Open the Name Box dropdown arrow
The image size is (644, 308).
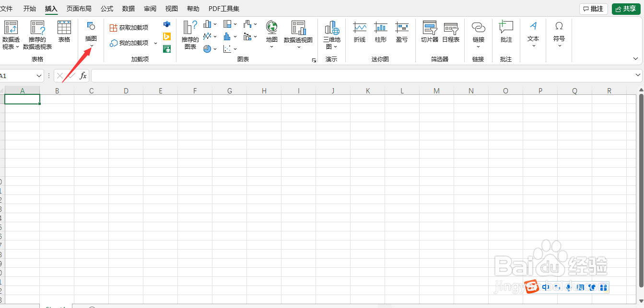point(39,76)
